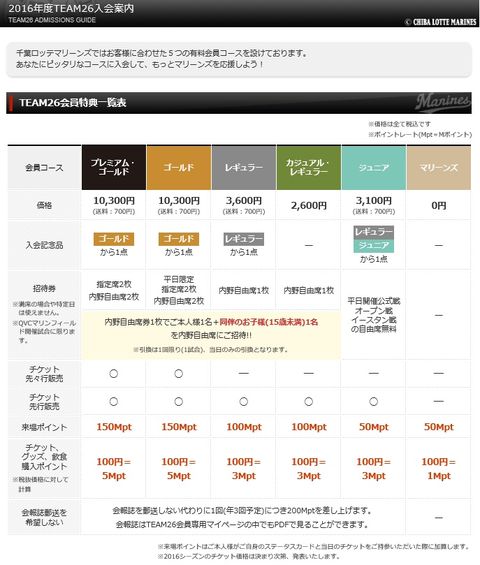This screenshot has width=480, height=565.
Task: Select the orange ゴールド column header
Action: [x=179, y=168]
